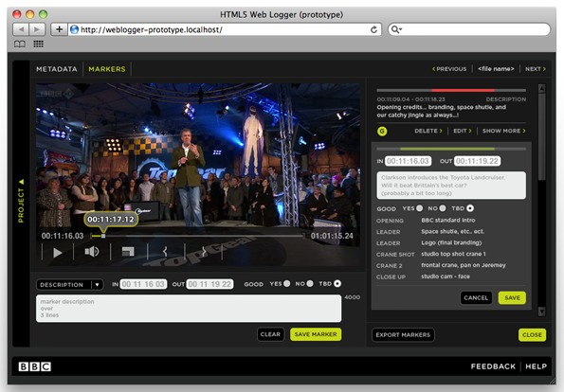Edit the opening credits marker
This screenshot has width=564, height=392.
[463, 131]
